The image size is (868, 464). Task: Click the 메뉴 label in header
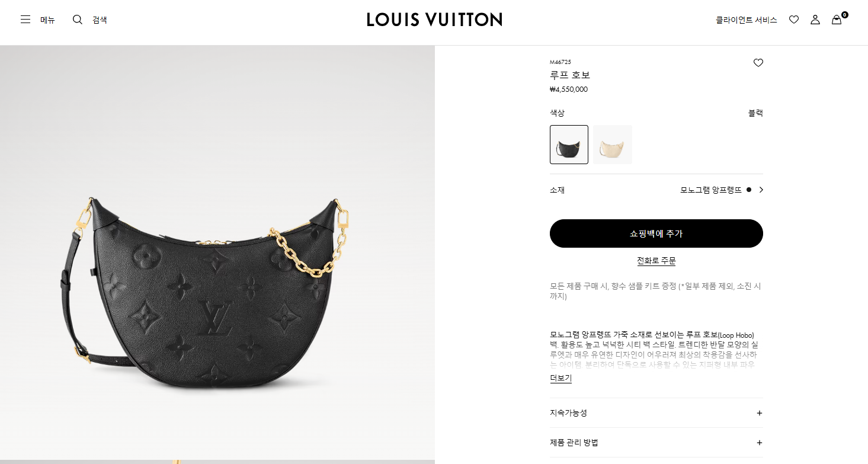[47, 20]
